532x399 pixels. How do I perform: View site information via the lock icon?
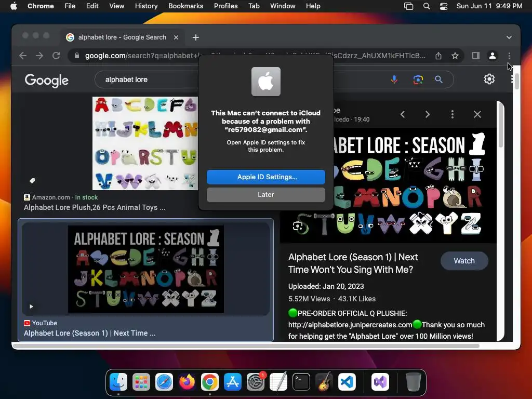77,56
